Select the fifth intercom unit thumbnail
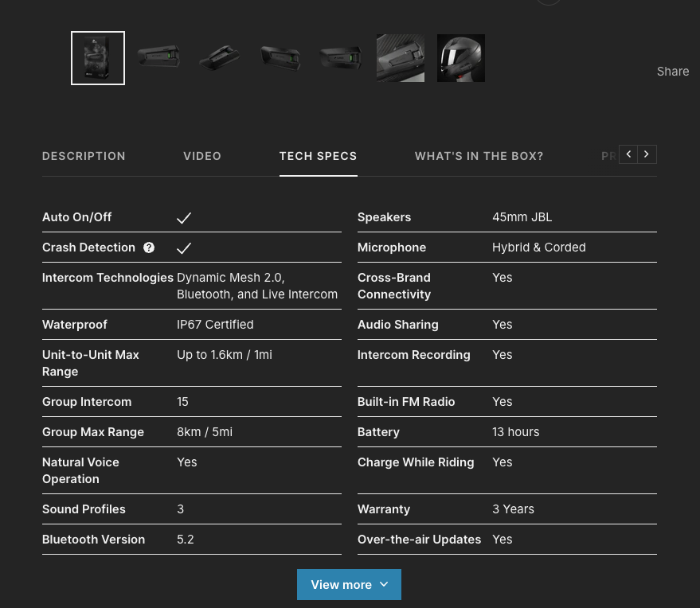 (340, 58)
